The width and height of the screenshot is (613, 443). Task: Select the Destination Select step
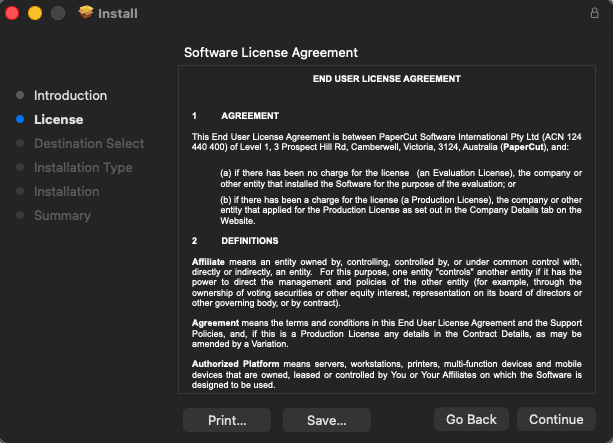89,144
